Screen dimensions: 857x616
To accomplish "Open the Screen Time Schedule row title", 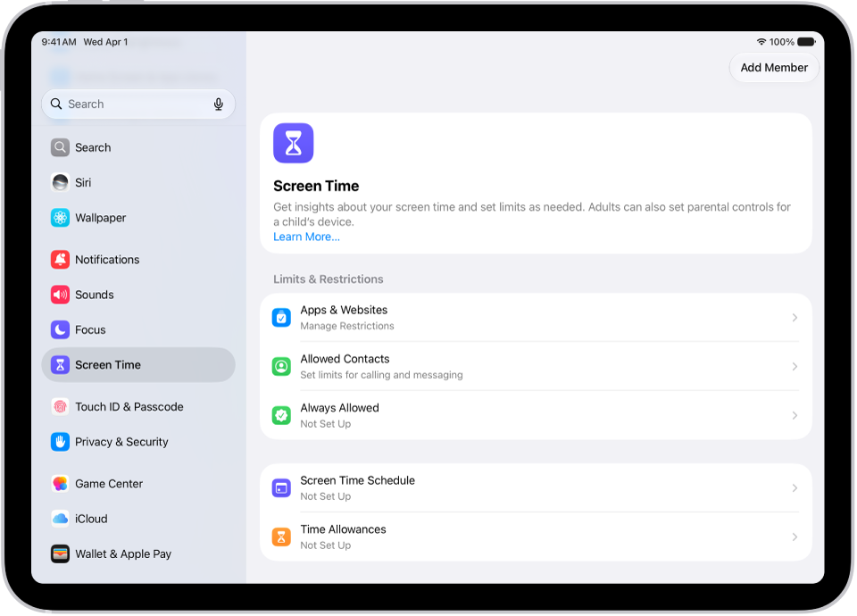I will [x=357, y=480].
